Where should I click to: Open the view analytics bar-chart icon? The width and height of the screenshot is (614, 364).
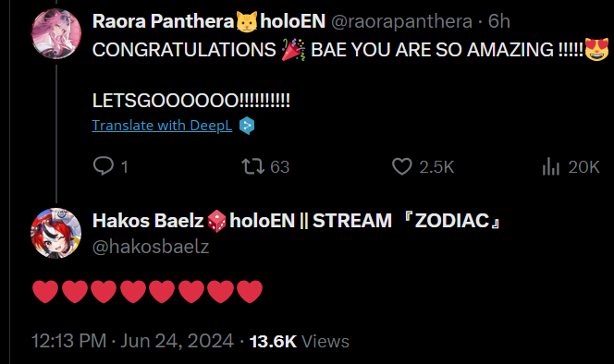pos(551,166)
